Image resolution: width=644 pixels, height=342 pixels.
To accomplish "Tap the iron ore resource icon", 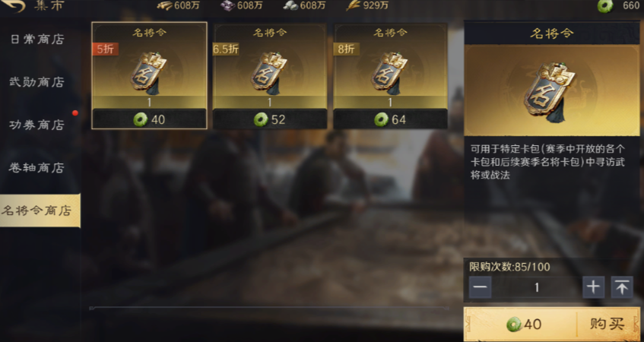I will tap(227, 6).
